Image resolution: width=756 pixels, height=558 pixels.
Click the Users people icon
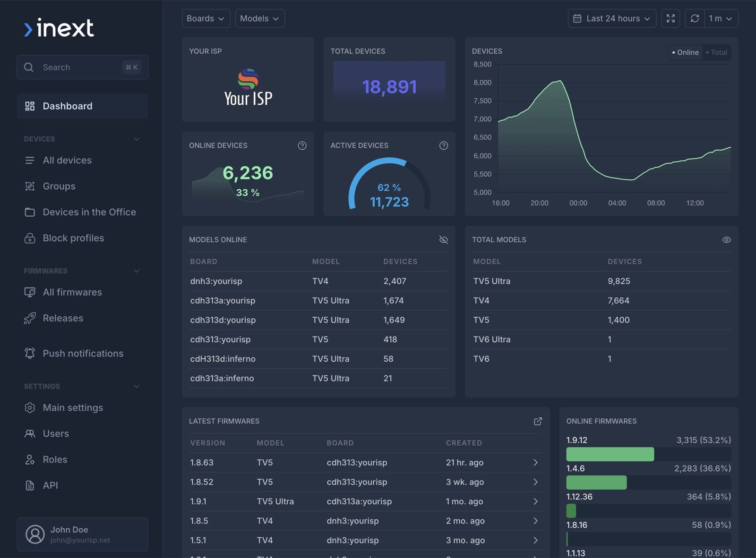30,434
